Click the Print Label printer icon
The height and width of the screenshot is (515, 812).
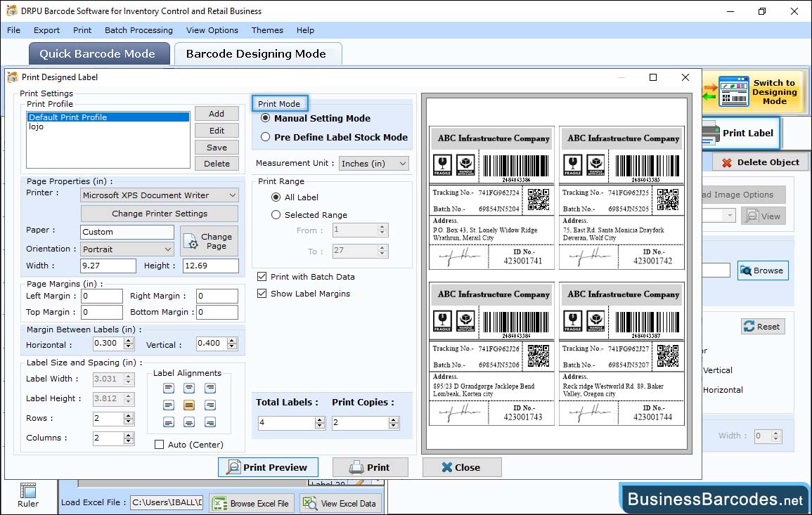(711, 133)
